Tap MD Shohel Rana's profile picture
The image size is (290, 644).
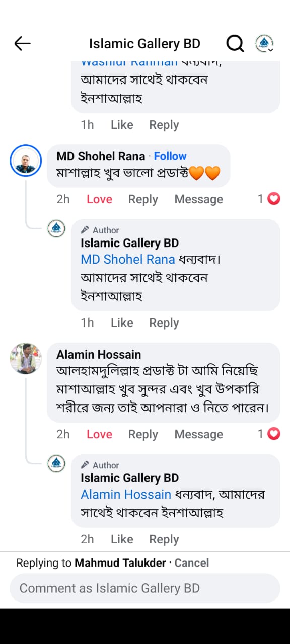click(26, 160)
